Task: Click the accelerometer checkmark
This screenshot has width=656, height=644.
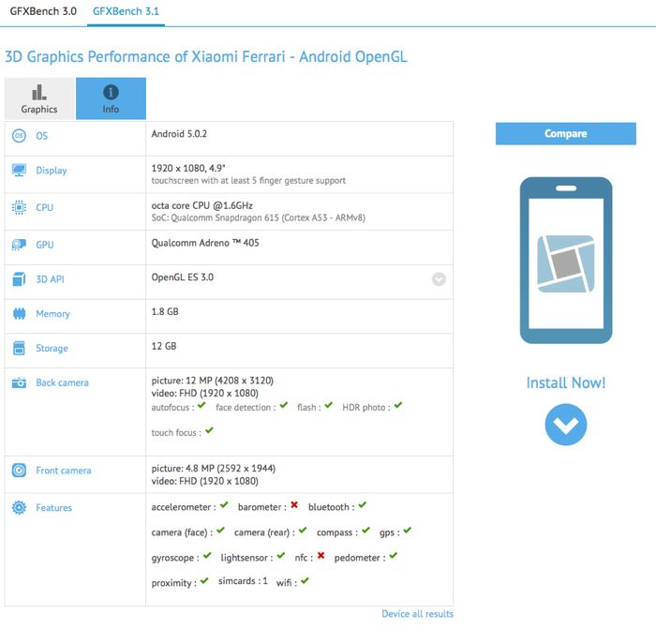Action: coord(224,504)
